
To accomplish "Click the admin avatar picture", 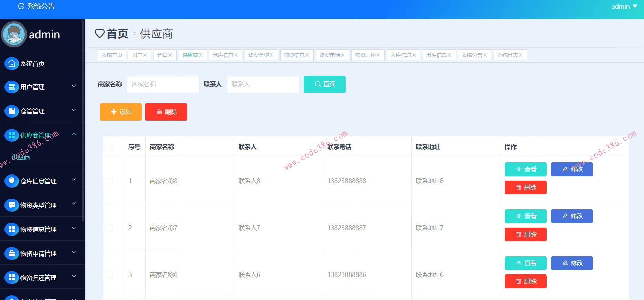I will point(14,34).
